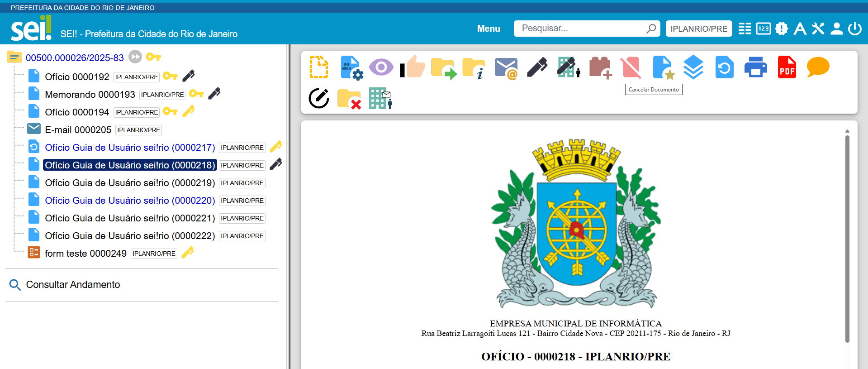Click the folder with red X icon
Image resolution: width=868 pixels, height=369 pixels.
349,99
